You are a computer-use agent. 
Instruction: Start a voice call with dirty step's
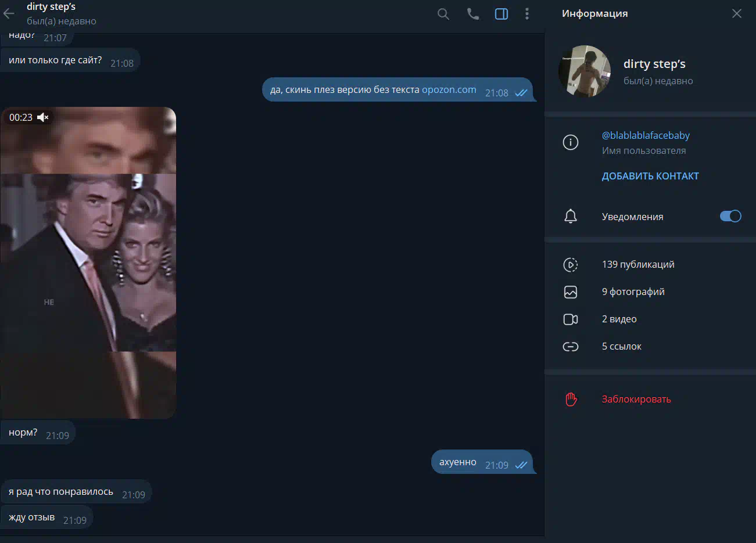click(x=473, y=14)
